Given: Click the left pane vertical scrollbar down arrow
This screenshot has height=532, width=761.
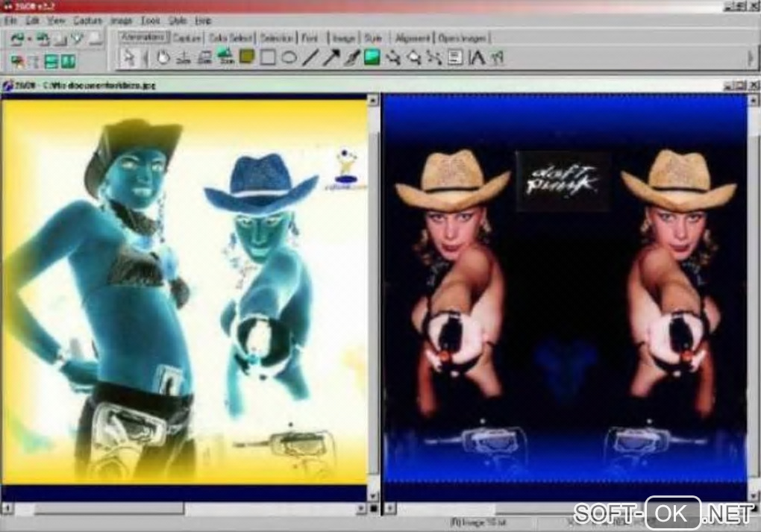Looking at the screenshot, I should click(373, 495).
